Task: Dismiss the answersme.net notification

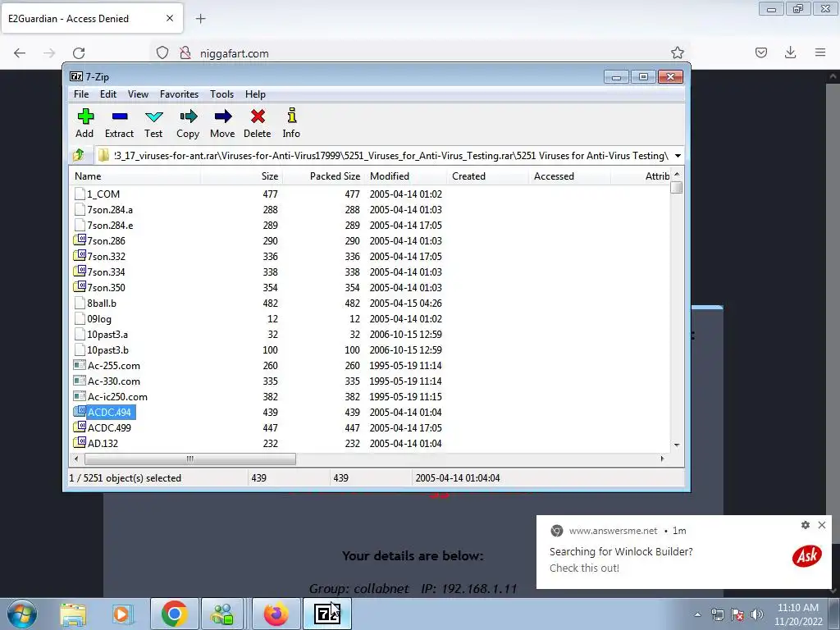Action: point(822,525)
